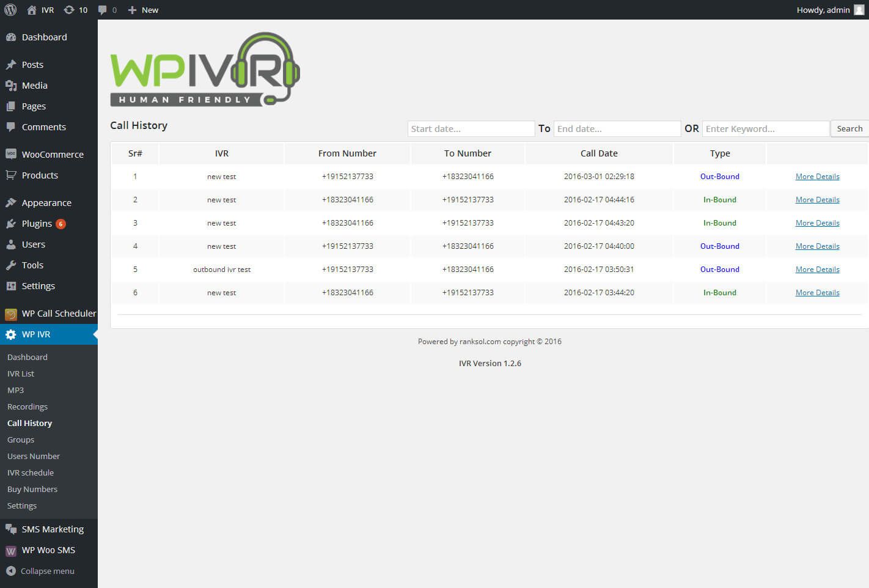Click call date 2016-03-01 02:29:18

pyautogui.click(x=599, y=177)
